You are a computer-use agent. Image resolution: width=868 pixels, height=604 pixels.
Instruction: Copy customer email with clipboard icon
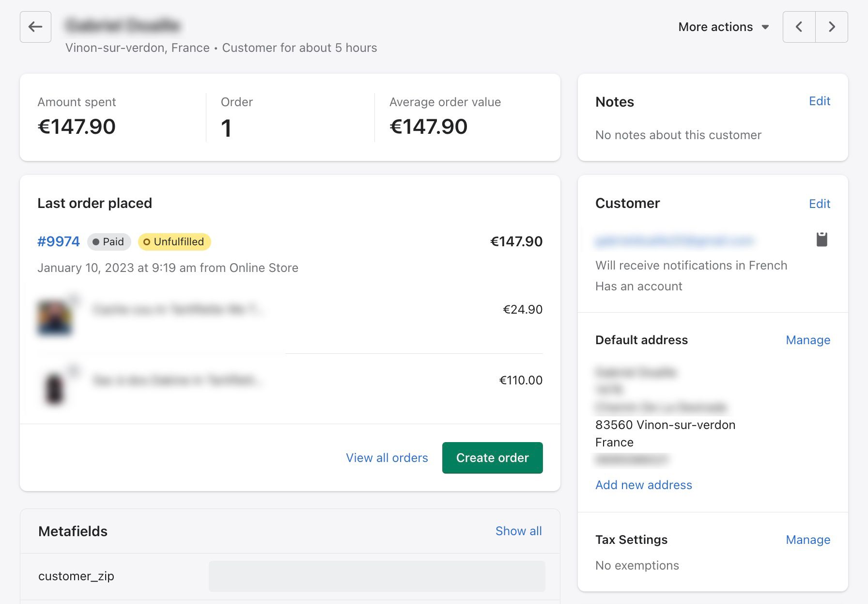821,239
